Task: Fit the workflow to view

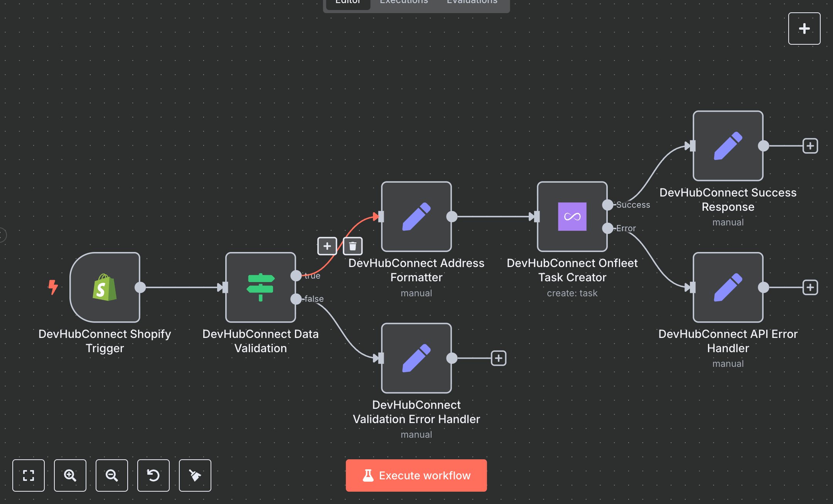Action: (x=28, y=475)
